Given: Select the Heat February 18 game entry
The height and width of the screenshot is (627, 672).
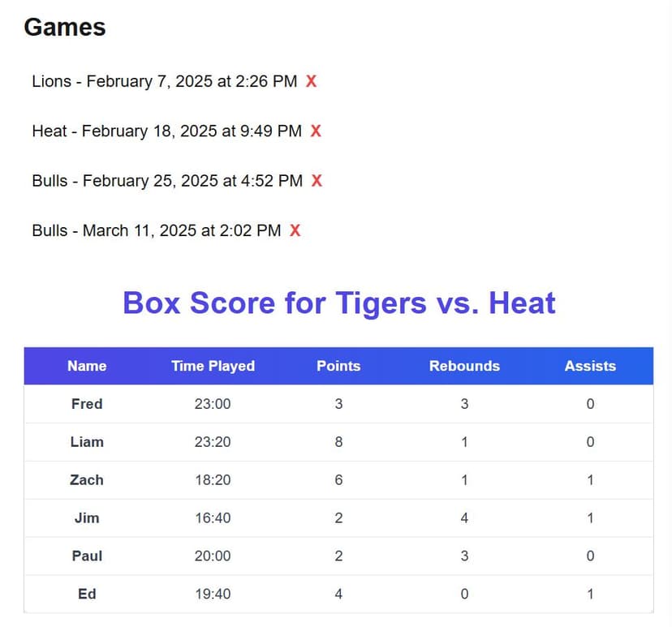Looking at the screenshot, I should [166, 131].
